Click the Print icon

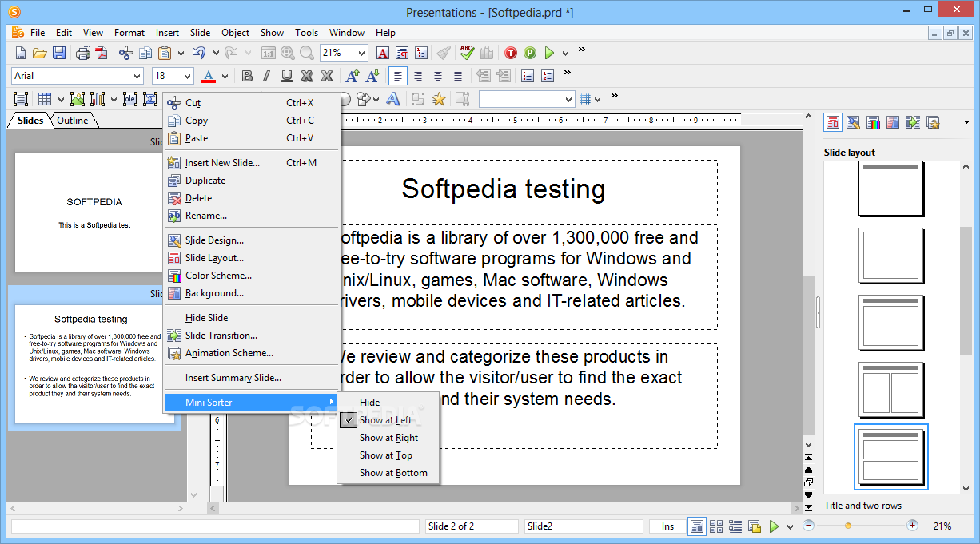point(82,53)
